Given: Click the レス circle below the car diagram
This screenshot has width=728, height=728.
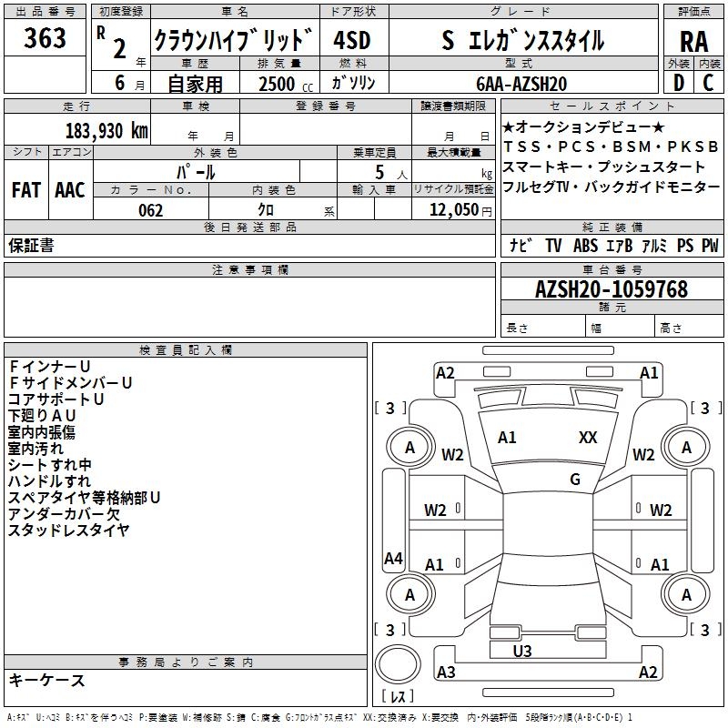Looking at the screenshot, I should 398,697.
